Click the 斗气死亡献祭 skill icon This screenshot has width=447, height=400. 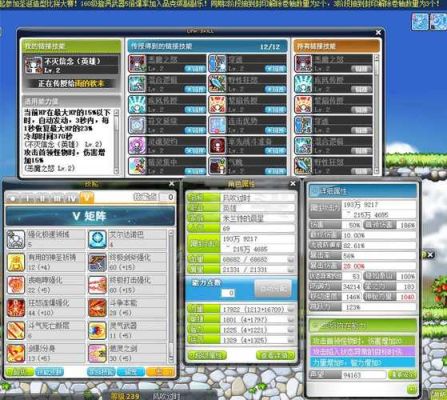coord(16,330)
